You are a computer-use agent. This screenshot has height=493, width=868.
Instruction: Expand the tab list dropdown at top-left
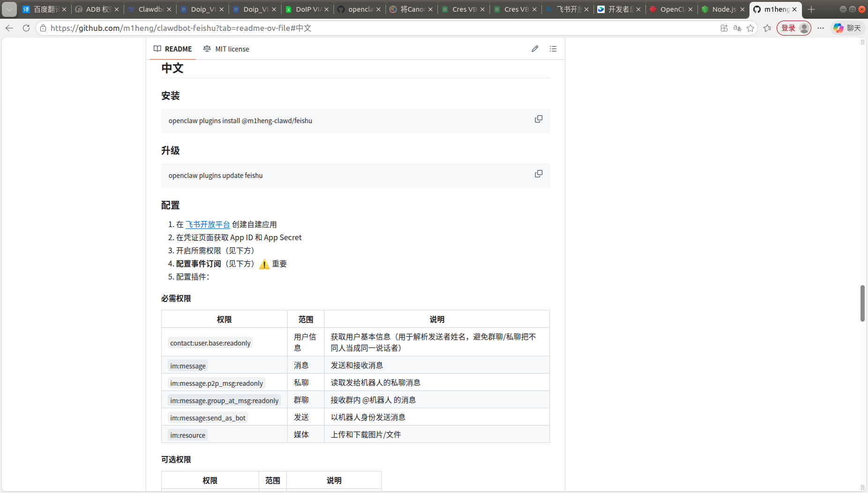[x=9, y=9]
